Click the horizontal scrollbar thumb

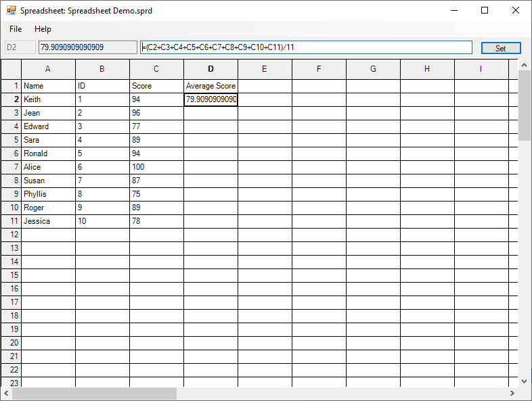(94, 393)
